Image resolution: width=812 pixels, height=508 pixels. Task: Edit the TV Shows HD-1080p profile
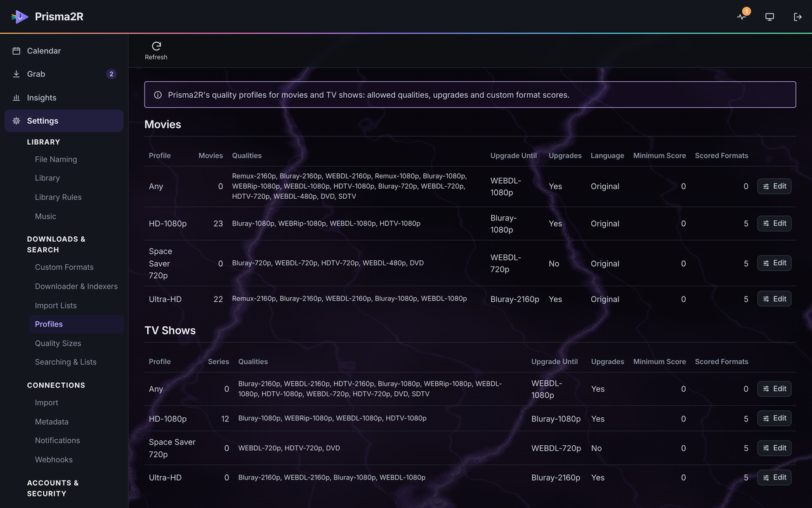pos(774,418)
